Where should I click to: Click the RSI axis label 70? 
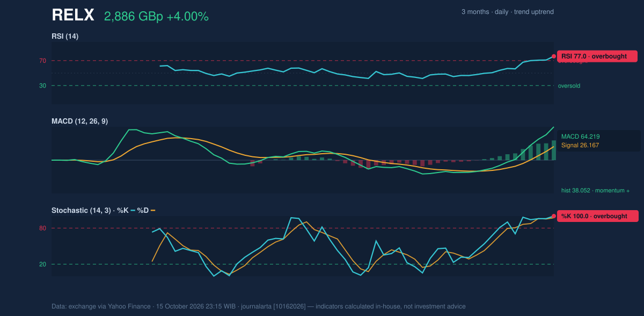[42, 61]
